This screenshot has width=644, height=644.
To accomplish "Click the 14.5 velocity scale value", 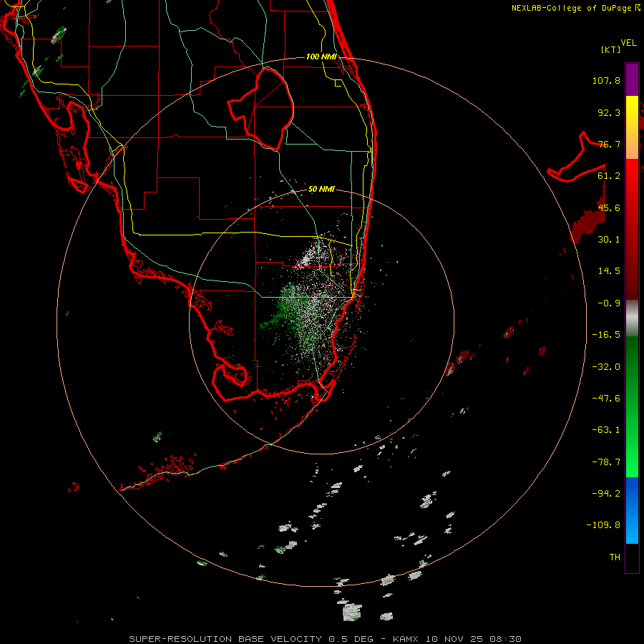I will pyautogui.click(x=609, y=271).
